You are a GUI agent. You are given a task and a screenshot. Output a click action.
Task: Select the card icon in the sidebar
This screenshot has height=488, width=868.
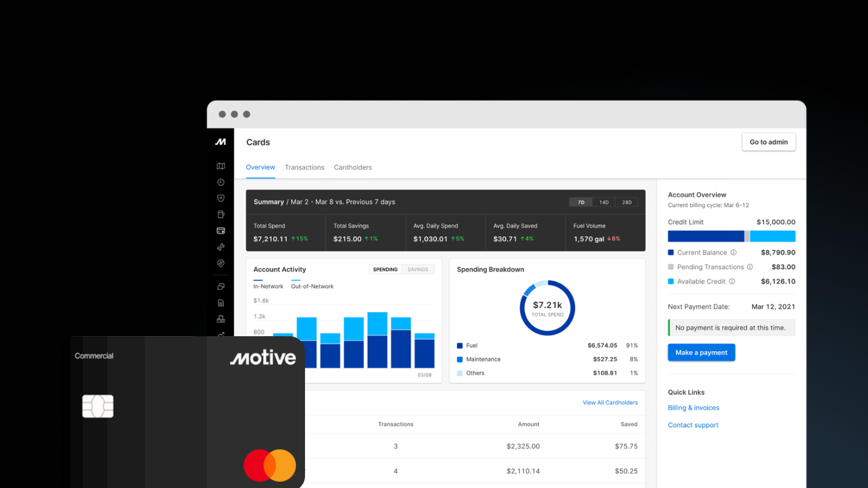coord(221,231)
